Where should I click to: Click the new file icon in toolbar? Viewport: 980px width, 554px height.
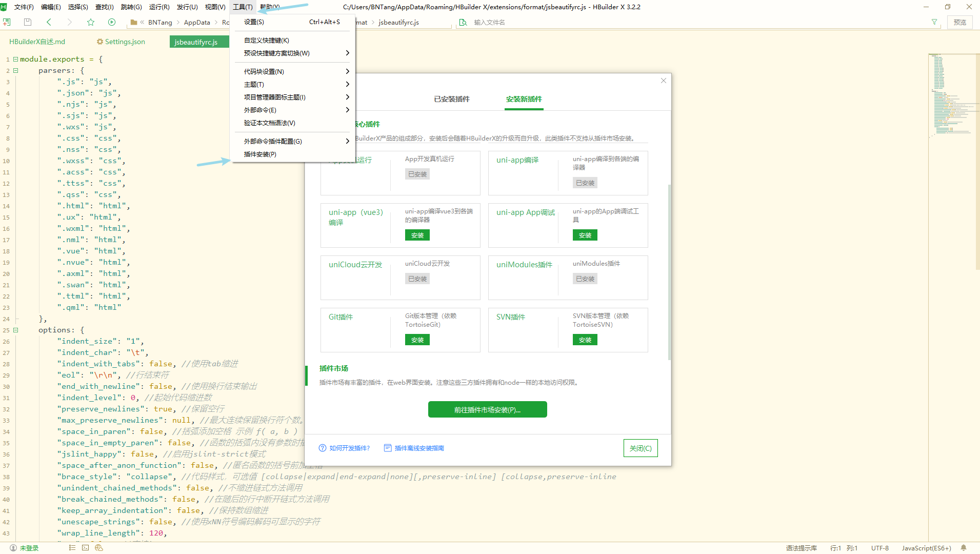[7, 22]
